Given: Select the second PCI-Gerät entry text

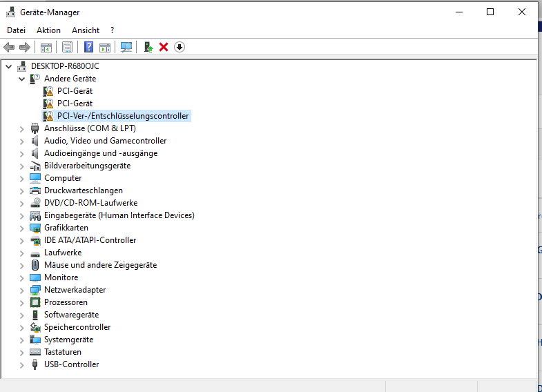Looking at the screenshot, I should [x=75, y=104].
